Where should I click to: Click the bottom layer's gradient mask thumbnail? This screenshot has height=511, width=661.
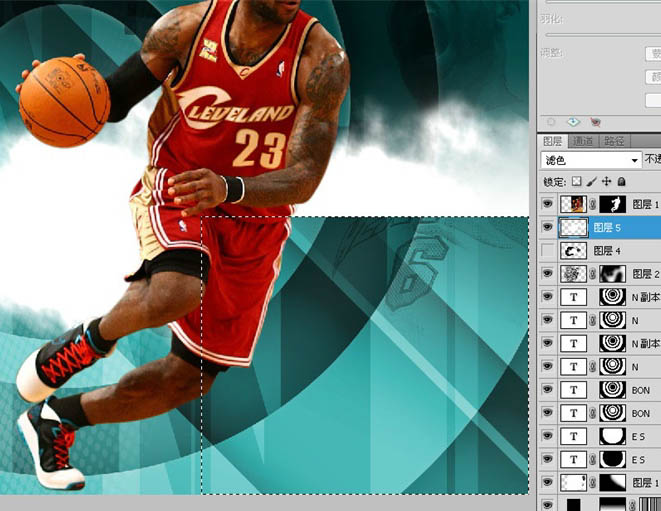pos(613,504)
